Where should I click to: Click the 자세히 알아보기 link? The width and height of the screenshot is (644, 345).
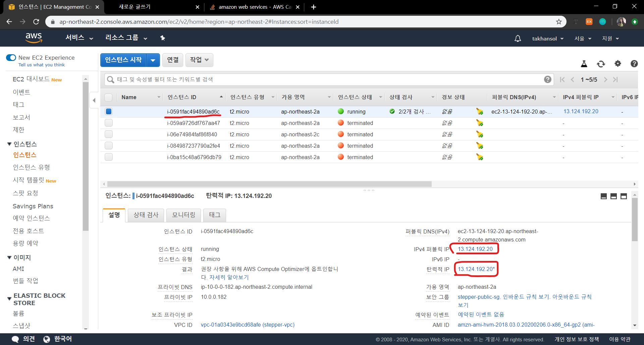pos(229,277)
